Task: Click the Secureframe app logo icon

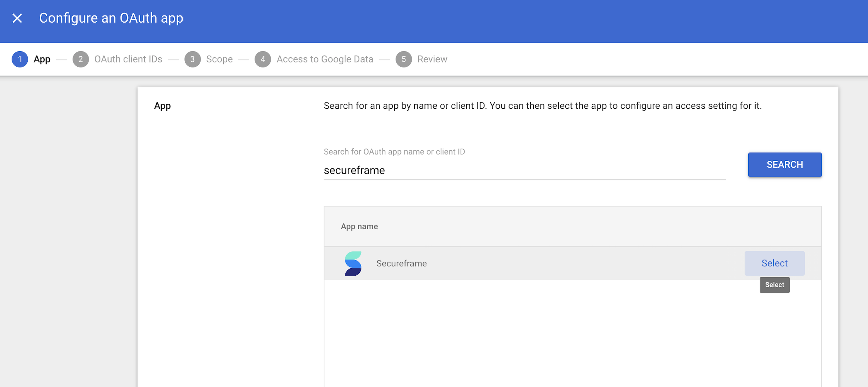Action: tap(353, 264)
